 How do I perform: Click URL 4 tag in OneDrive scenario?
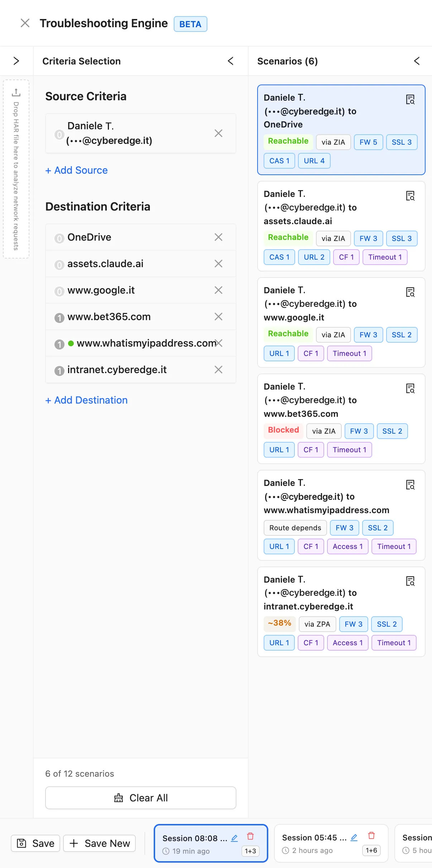314,161
